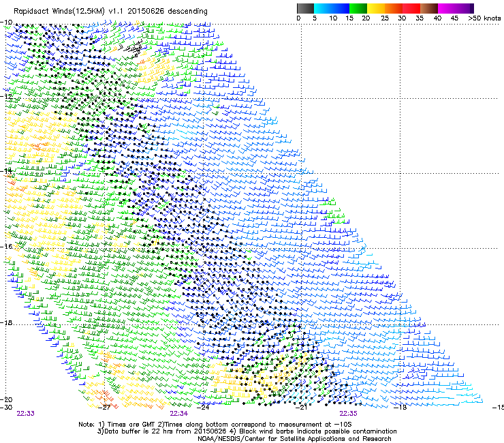The height and width of the screenshot is (443, 504).
Task: Click the '-16' latitude axis label
Action: point(6,247)
